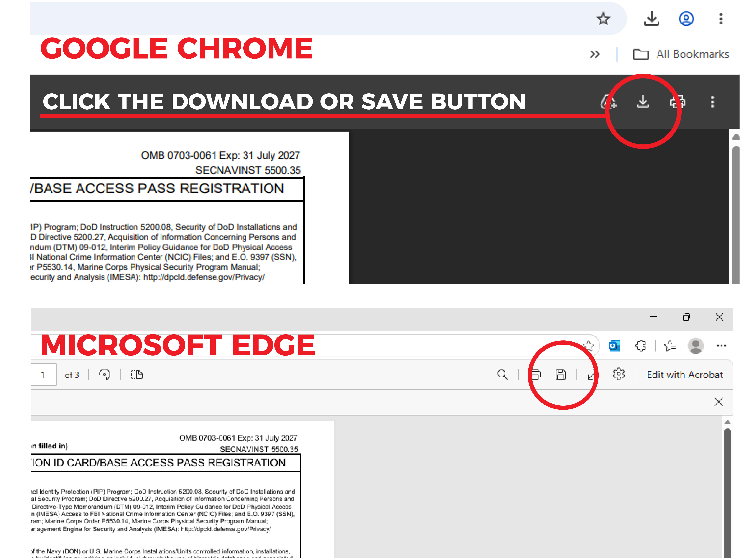This screenshot has width=756, height=558.
Task: Restore down the Edge window
Action: pos(686,317)
